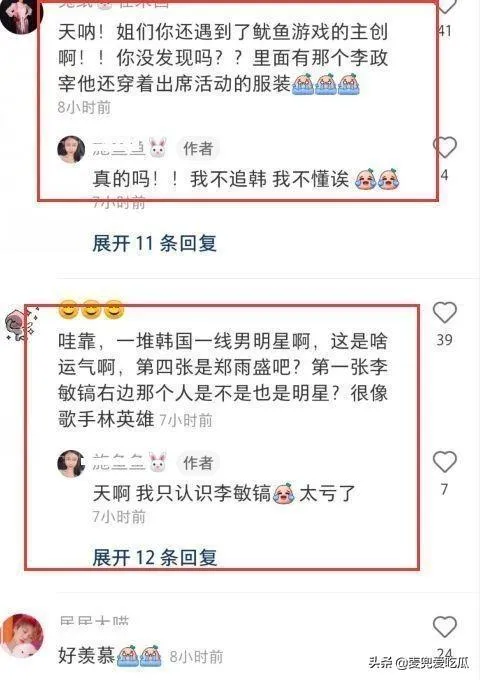Open the top commenter's profile picture

[x=21, y=13]
